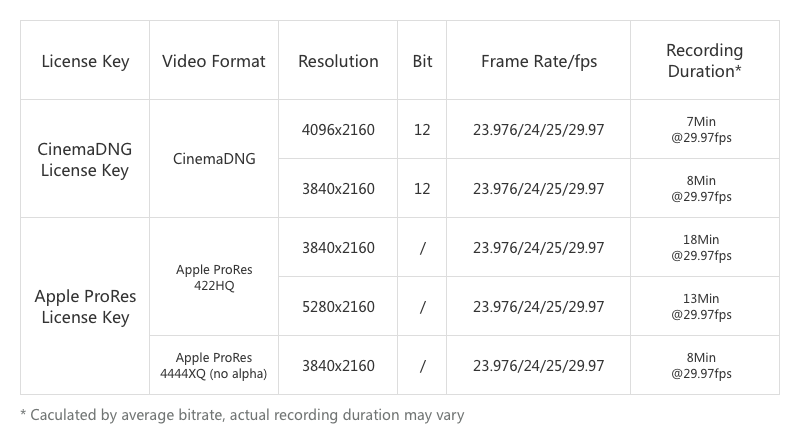This screenshot has height=444, width=800.
Task: Select the frame rate cell in the 5280x2160 row
Action: click(538, 307)
